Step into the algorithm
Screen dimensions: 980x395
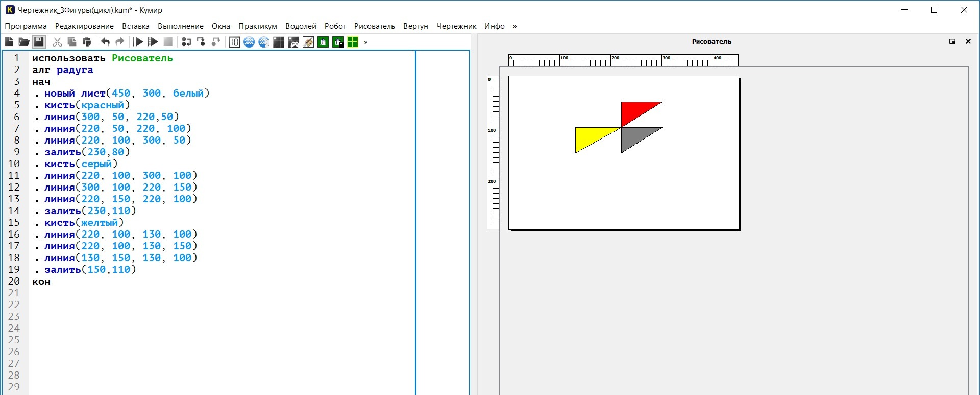201,42
